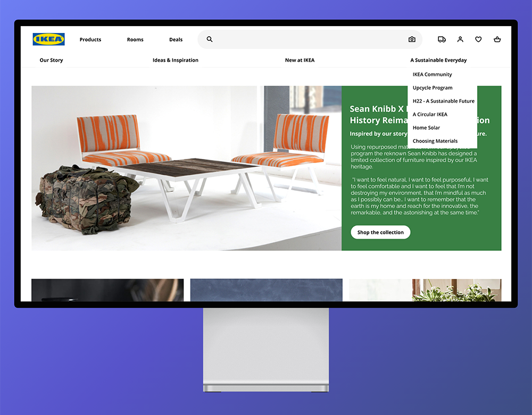The height and width of the screenshot is (415, 532).
Task: Select Our Story navigation item
Action: (51, 60)
